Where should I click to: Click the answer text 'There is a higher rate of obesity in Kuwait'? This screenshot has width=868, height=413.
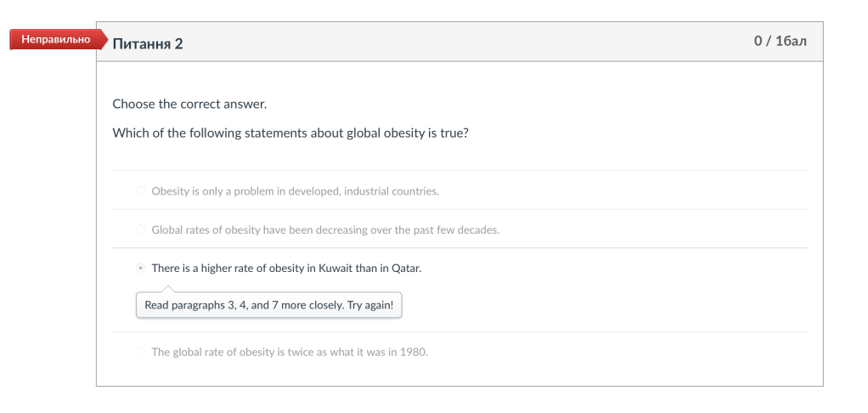tap(286, 269)
